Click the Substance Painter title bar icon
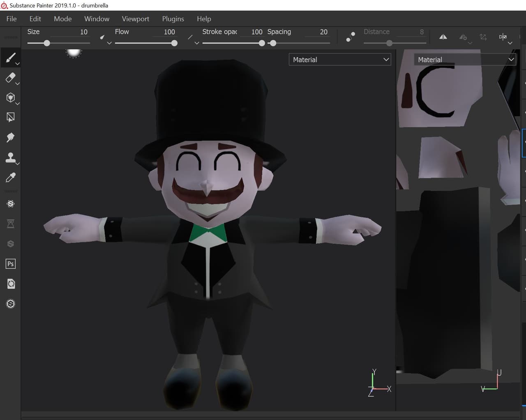Screen dimensions: 526x420 pyautogui.click(x=5, y=6)
